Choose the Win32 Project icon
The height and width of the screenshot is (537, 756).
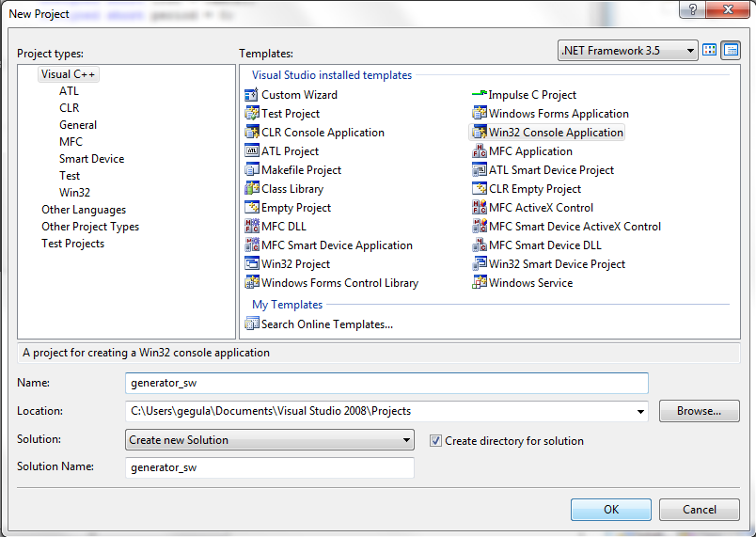click(252, 264)
